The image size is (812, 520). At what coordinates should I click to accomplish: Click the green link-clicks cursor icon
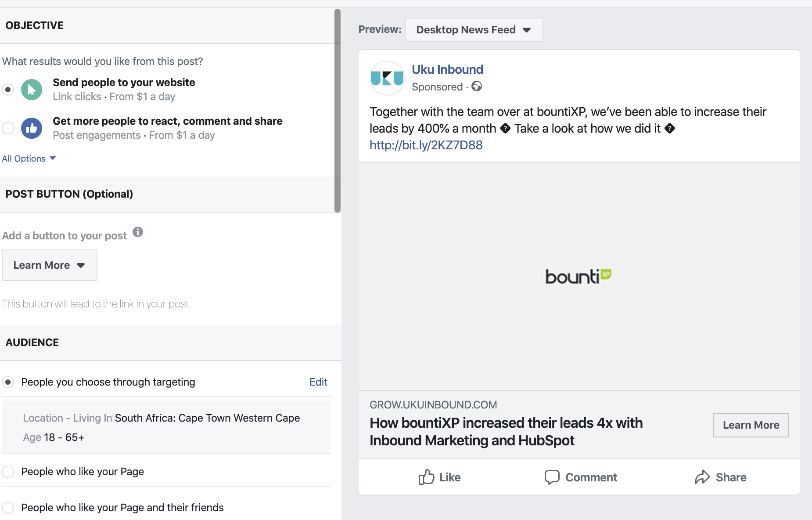coord(32,90)
